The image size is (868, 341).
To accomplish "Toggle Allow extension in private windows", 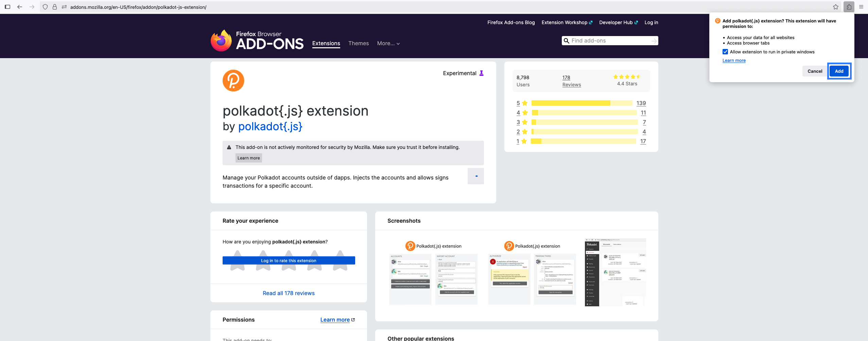I will pyautogui.click(x=725, y=52).
